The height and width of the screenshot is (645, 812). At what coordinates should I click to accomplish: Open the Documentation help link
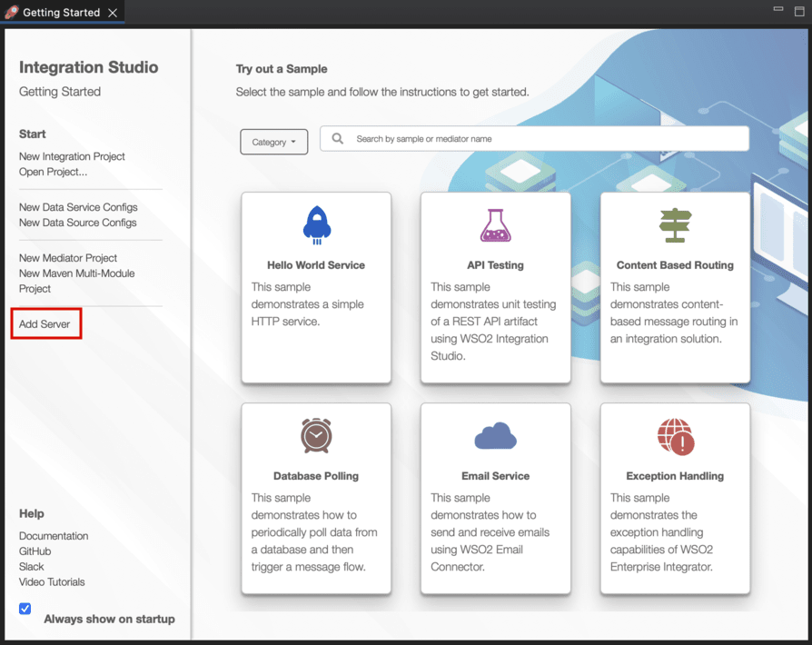(54, 536)
